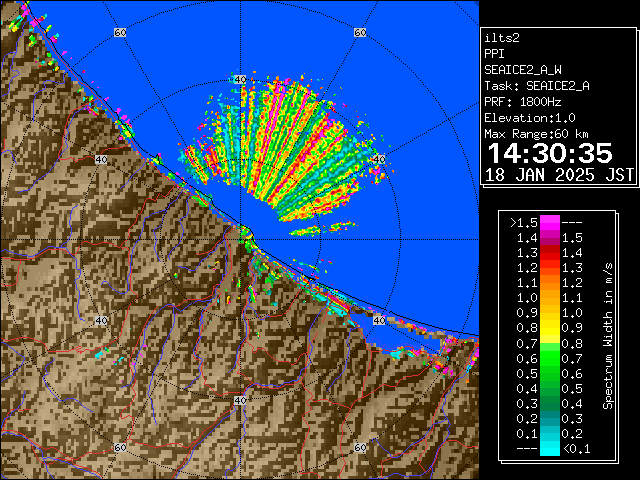640x480 pixels.
Task: Click the 'Max Range:60 km' text
Action: click(x=536, y=134)
